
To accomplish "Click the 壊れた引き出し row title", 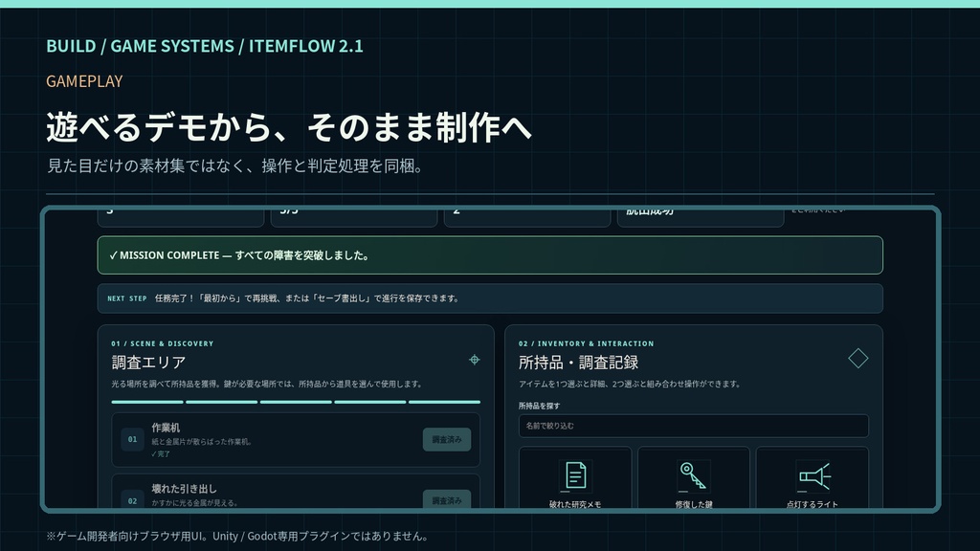I will [x=184, y=489].
